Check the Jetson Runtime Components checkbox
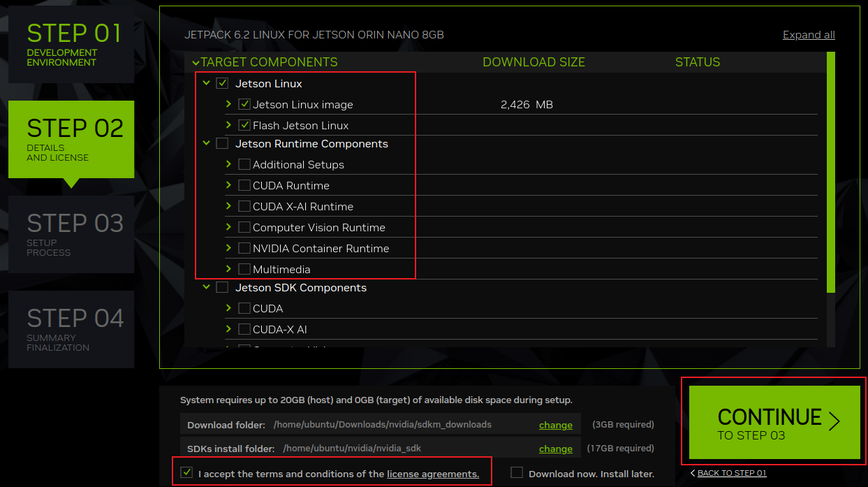 coord(222,143)
